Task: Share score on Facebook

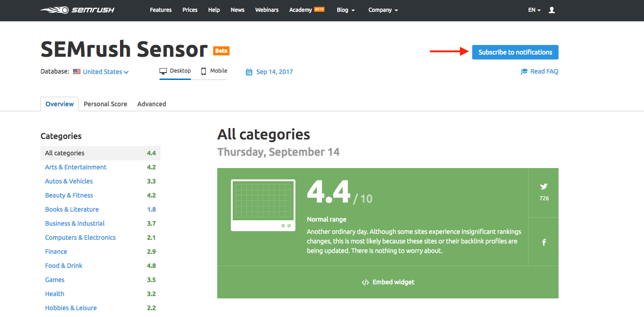Action: (x=544, y=243)
